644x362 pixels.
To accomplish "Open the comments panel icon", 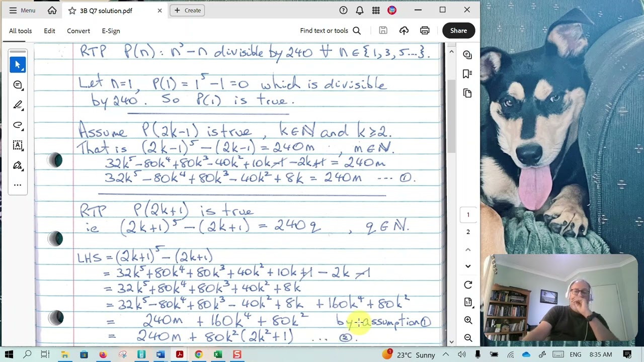I will pyautogui.click(x=467, y=55).
